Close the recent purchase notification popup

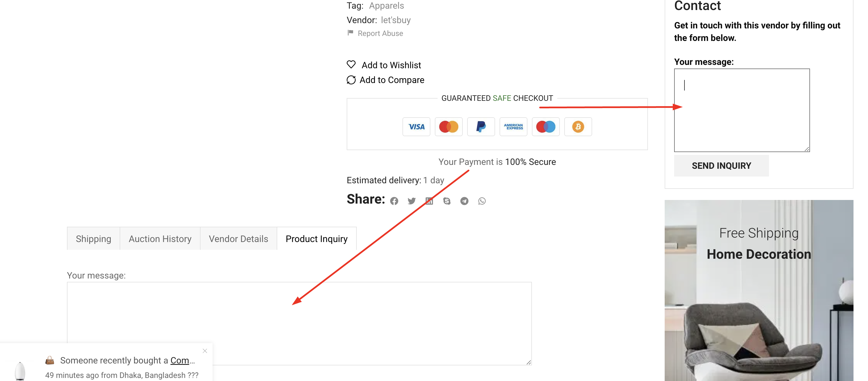point(205,351)
